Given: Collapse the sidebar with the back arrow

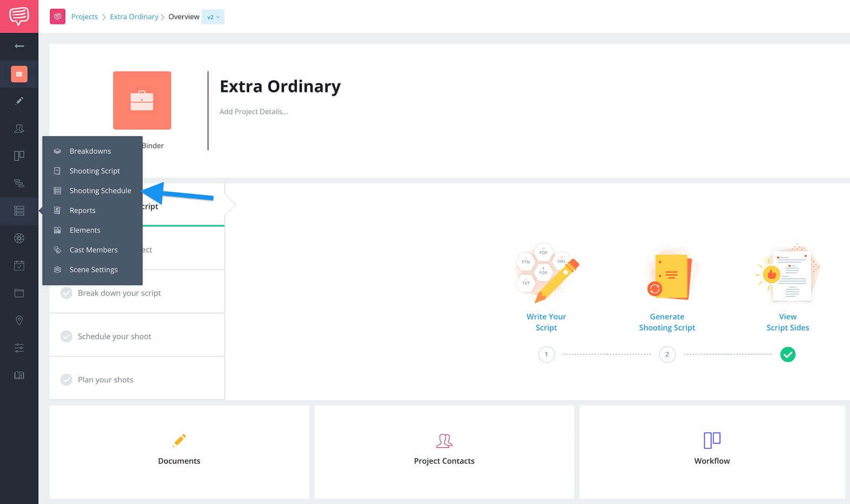Looking at the screenshot, I should coord(19,46).
